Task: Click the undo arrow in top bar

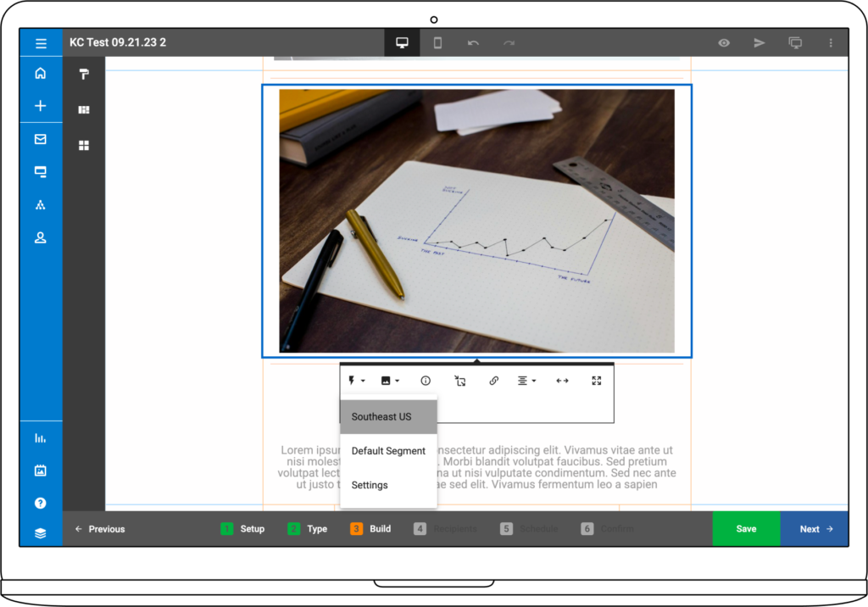Action: [473, 43]
